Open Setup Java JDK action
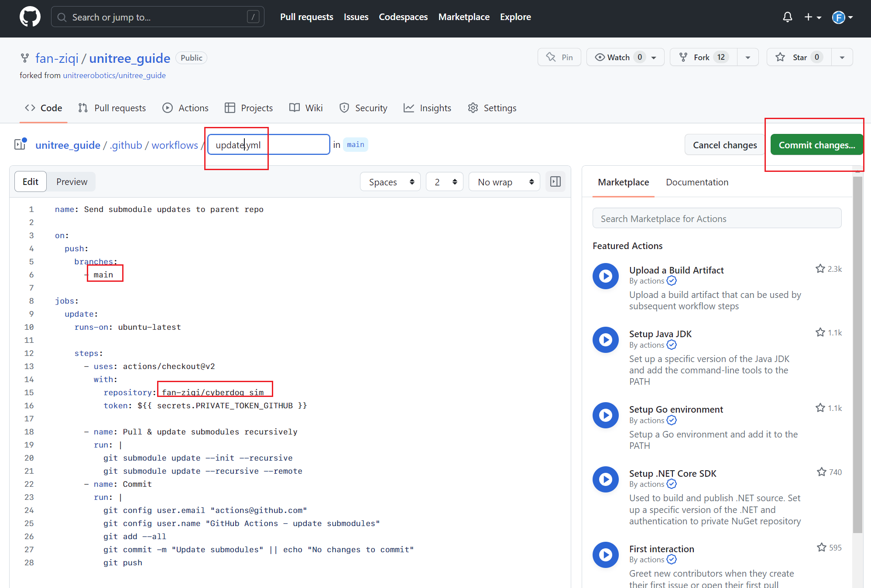This screenshot has width=871, height=588. [x=660, y=334]
